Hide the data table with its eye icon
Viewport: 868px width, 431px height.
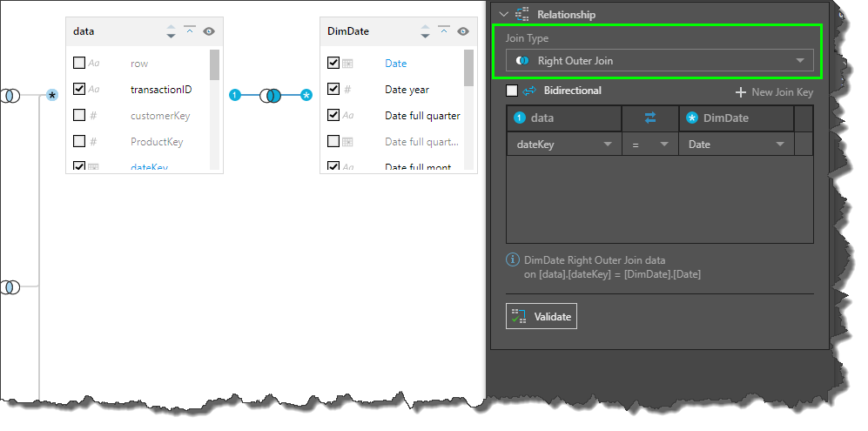[x=209, y=31]
